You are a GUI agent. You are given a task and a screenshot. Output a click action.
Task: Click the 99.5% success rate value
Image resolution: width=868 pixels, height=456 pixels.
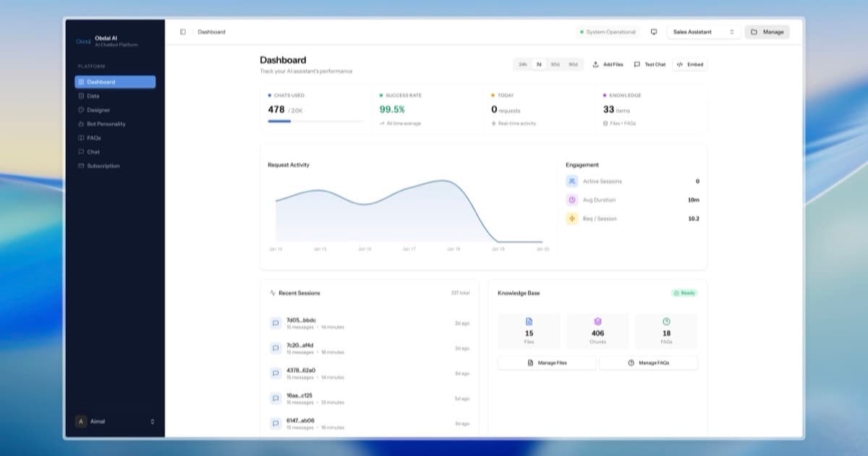tap(392, 109)
